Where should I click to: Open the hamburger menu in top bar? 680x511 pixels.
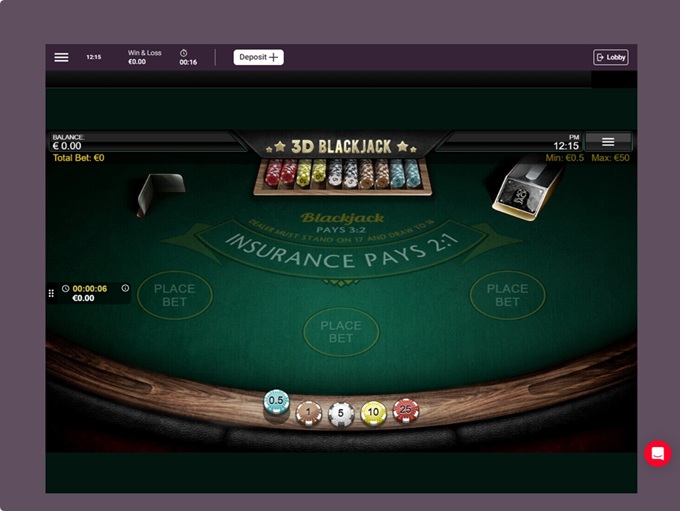pos(61,57)
